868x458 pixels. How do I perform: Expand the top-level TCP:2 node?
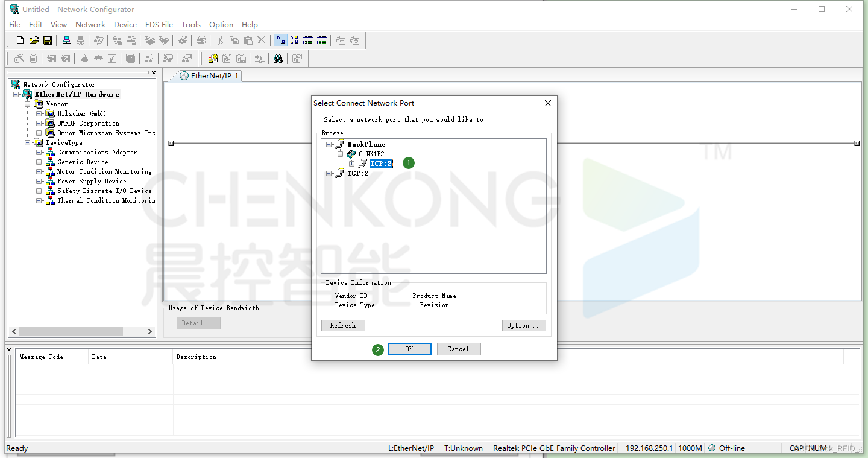pos(329,174)
